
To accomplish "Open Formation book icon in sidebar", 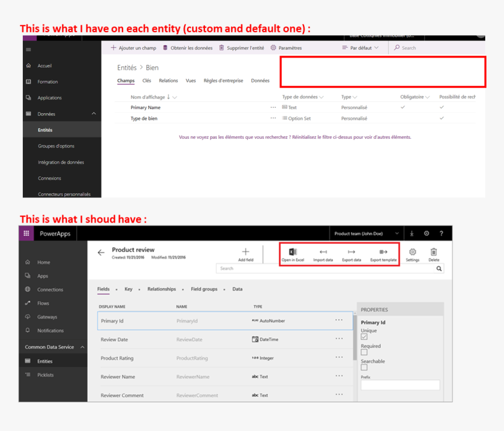I will [x=29, y=81].
